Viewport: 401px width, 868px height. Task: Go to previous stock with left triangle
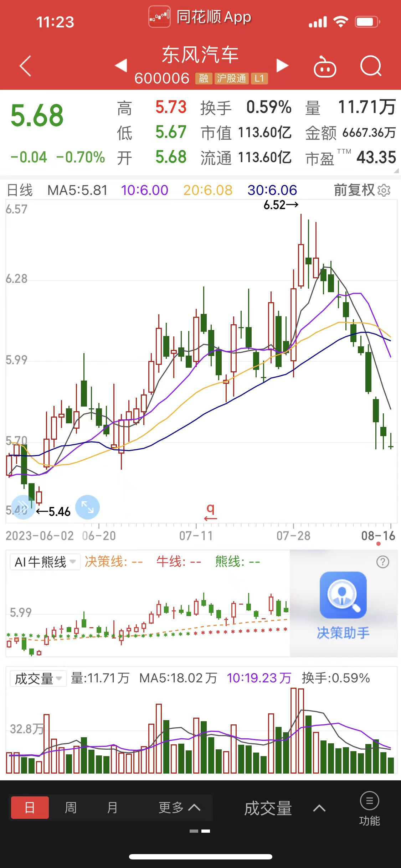[x=121, y=65]
